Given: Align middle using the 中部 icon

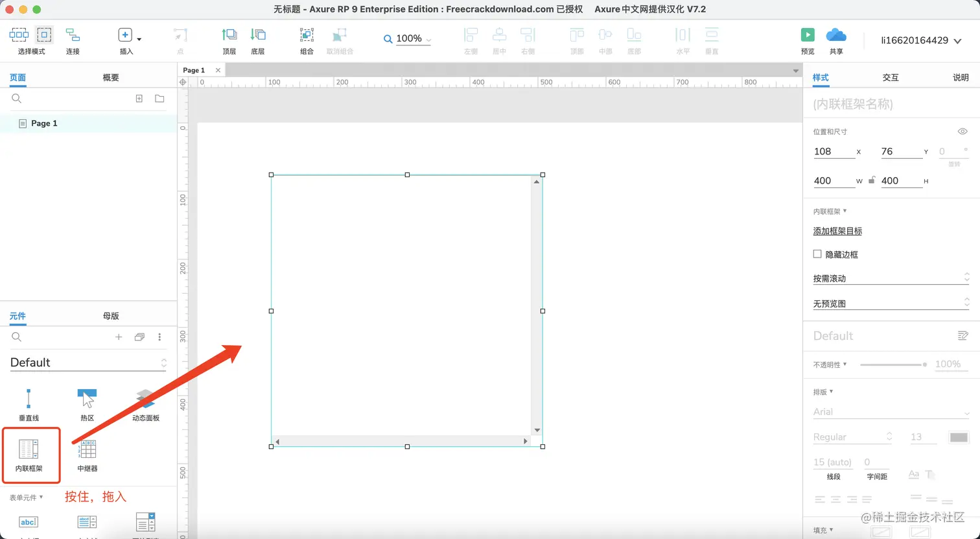Looking at the screenshot, I should (605, 35).
